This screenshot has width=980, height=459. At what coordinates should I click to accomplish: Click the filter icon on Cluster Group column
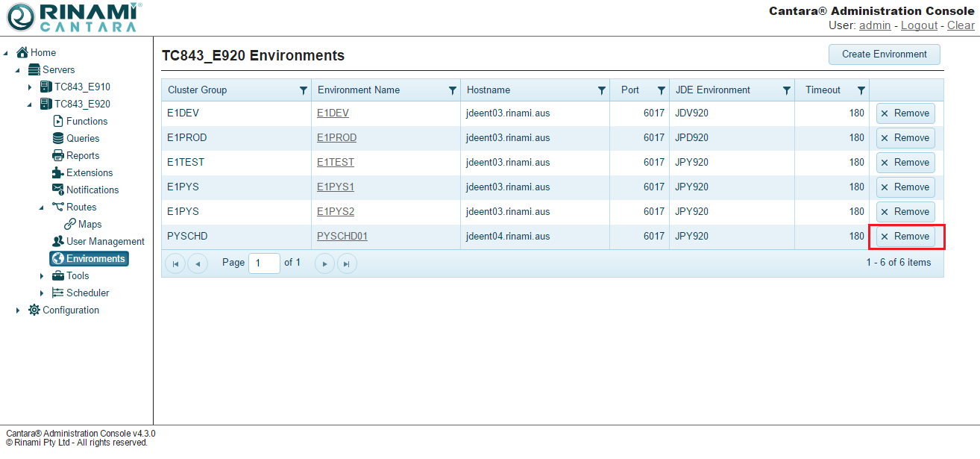click(303, 90)
